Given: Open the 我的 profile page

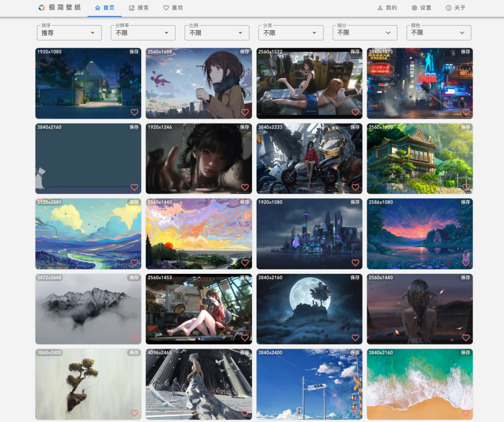Looking at the screenshot, I should 387,8.
